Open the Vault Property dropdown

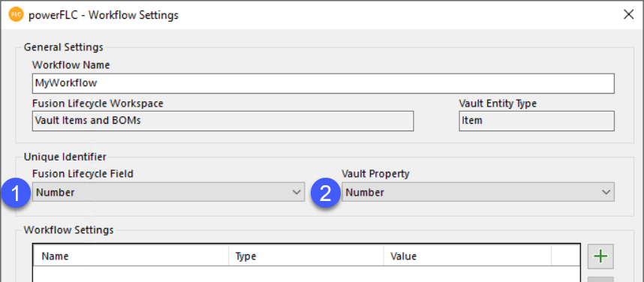click(x=478, y=192)
